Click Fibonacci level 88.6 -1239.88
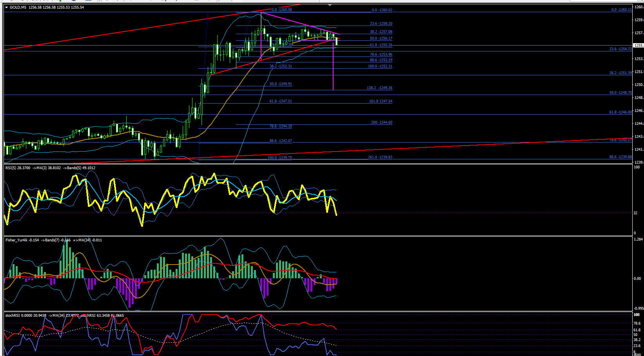 (620, 157)
